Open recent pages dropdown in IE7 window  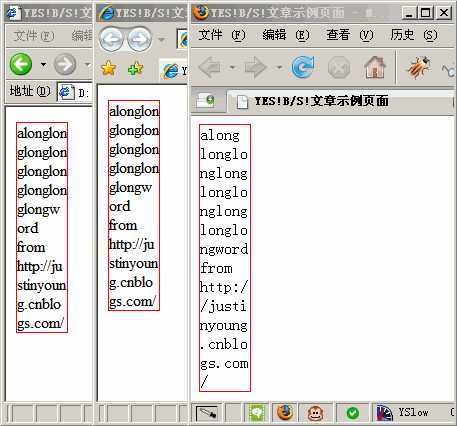click(162, 40)
